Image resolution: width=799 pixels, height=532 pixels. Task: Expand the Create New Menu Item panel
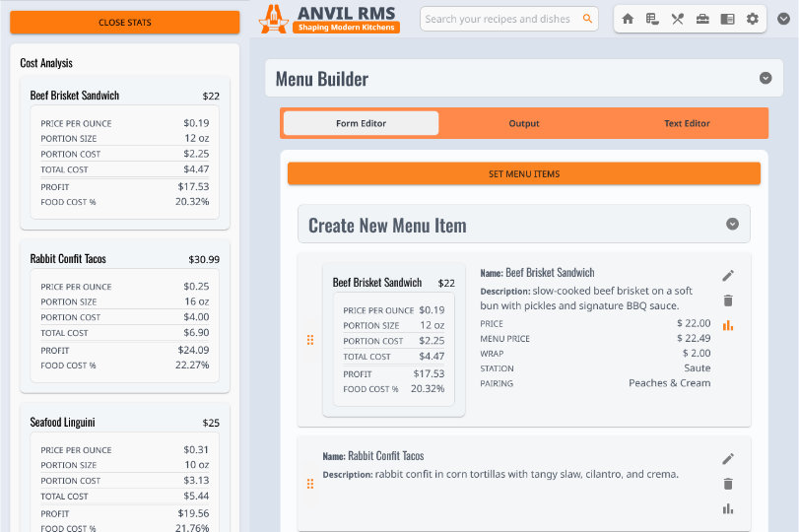[732, 225]
